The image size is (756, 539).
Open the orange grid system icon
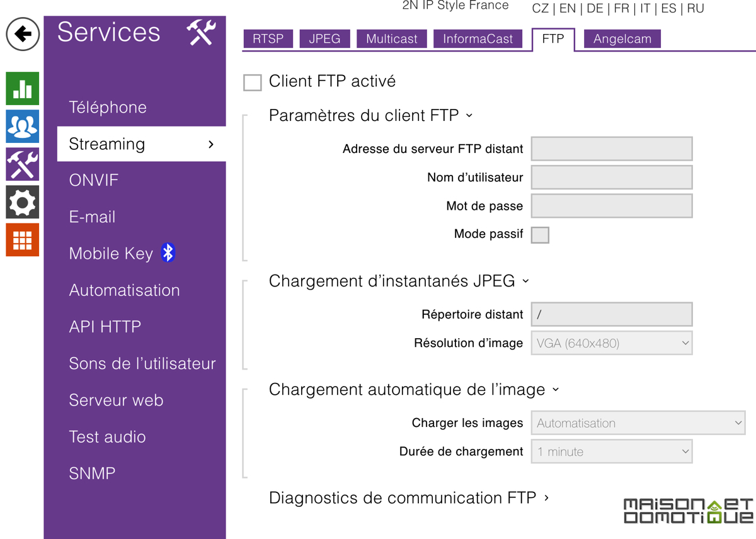coord(23,240)
